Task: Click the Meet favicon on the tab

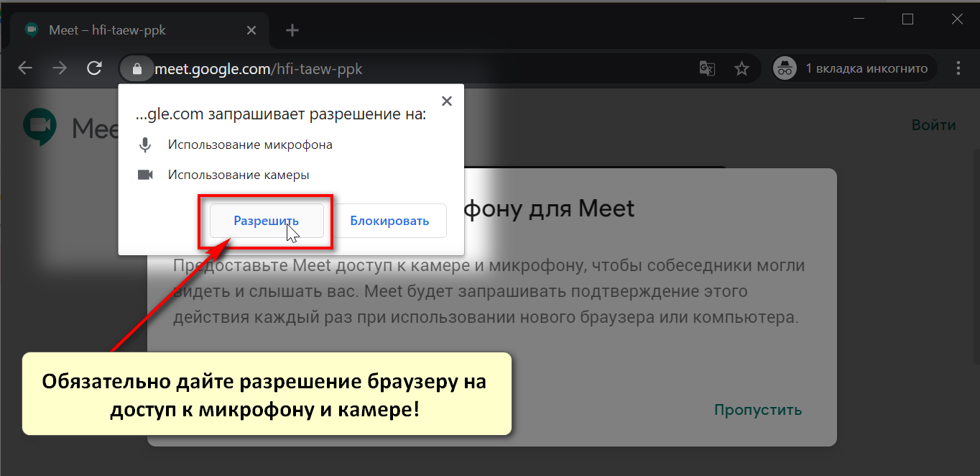Action: click(32, 30)
